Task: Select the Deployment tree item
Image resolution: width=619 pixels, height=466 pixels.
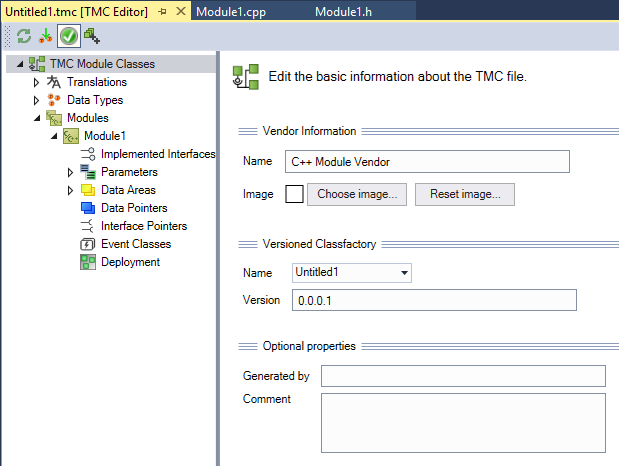Action: click(x=130, y=262)
